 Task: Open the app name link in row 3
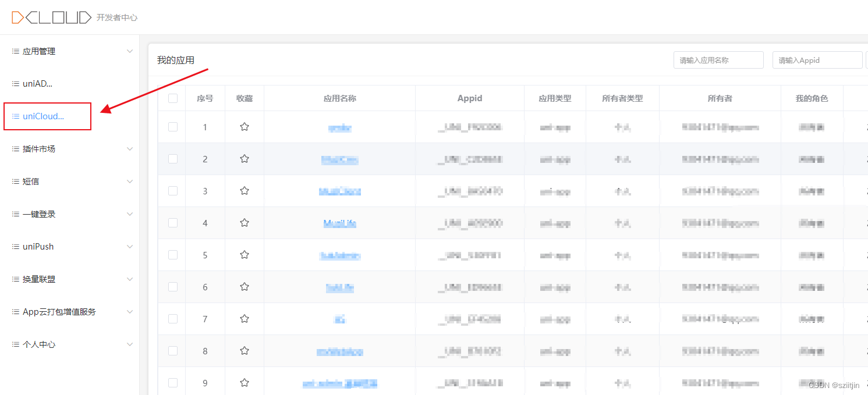point(340,191)
